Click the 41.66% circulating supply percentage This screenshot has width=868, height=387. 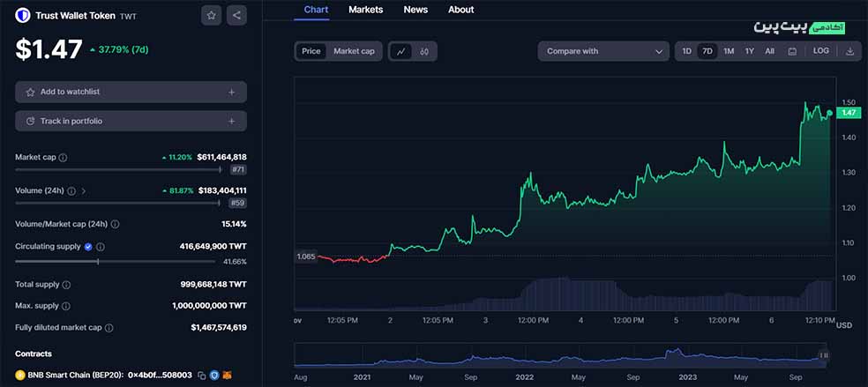pyautogui.click(x=235, y=262)
